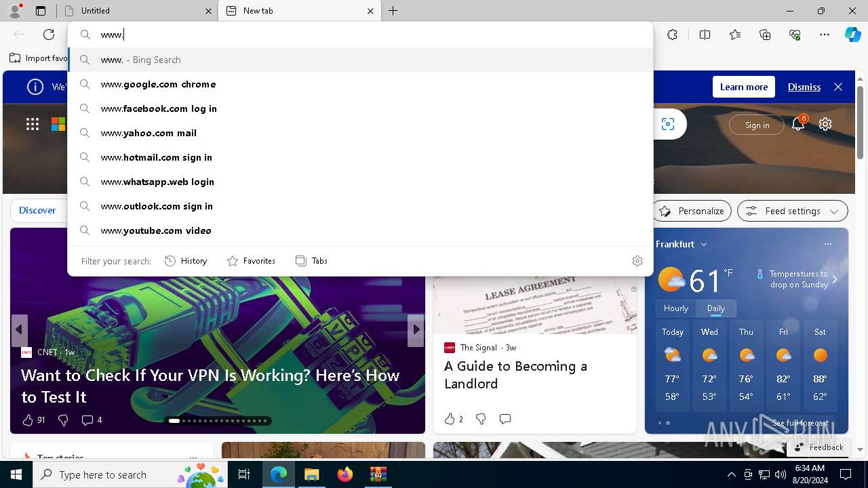The image size is (868, 488).
Task: Open the visual search camera icon
Action: pyautogui.click(x=668, y=124)
